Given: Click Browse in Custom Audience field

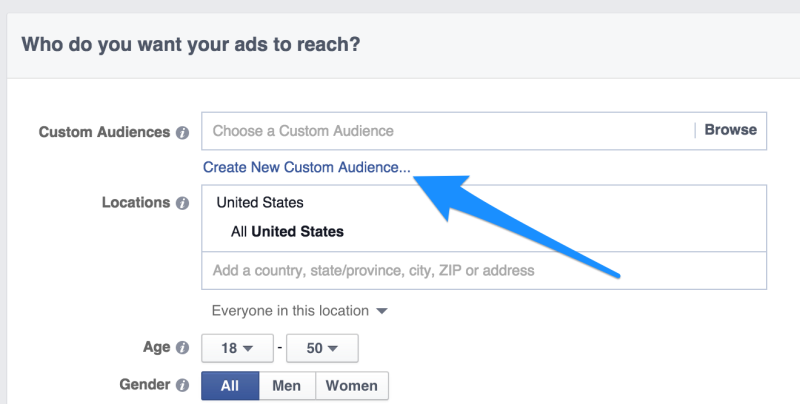Looking at the screenshot, I should click(730, 130).
